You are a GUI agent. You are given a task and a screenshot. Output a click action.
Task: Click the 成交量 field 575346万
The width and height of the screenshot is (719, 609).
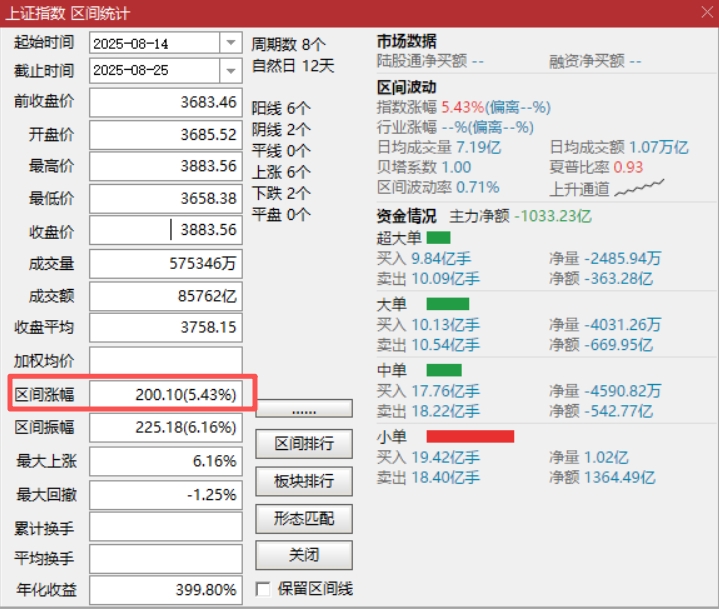(166, 264)
